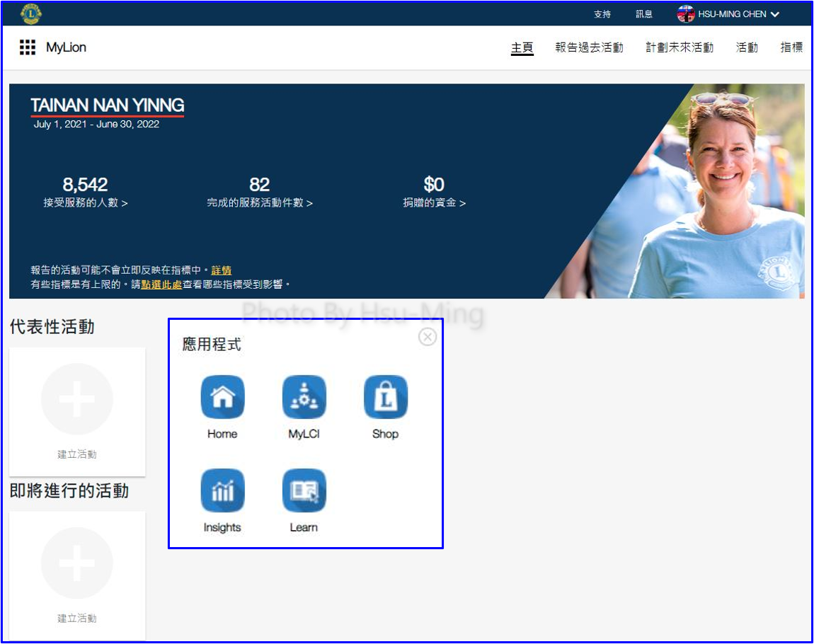Image resolution: width=814 pixels, height=644 pixels.
Task: Go to the 計劃未來活動 tab
Action: coord(679,47)
